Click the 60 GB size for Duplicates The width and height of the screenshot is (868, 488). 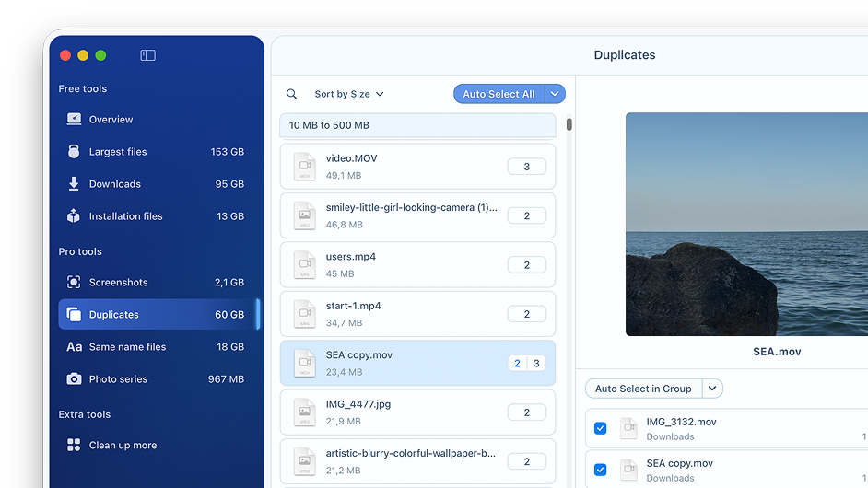coord(229,314)
